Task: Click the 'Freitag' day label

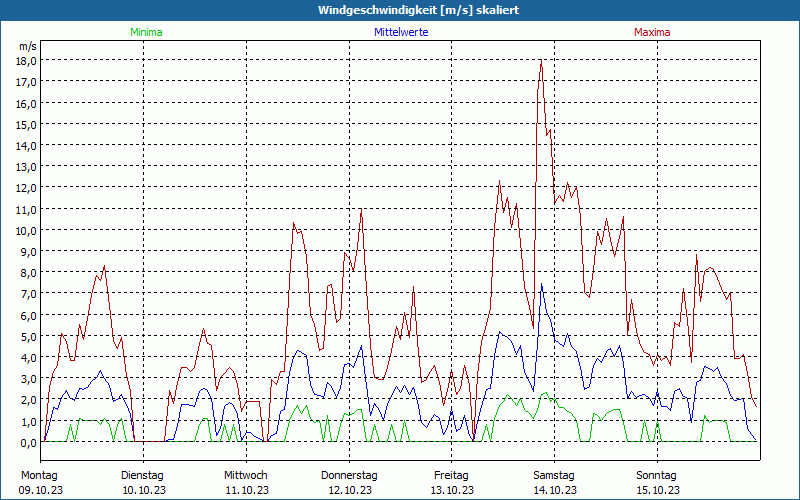Action: (452, 475)
